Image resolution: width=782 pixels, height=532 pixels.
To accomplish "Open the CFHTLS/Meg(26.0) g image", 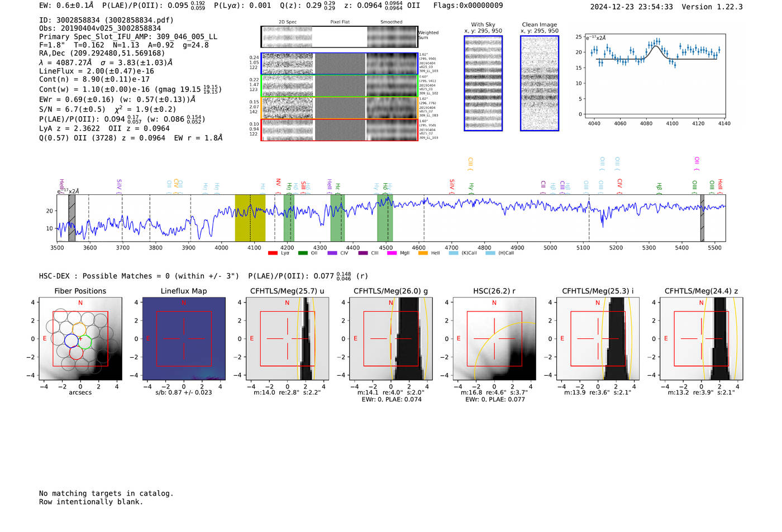I will [391, 339].
